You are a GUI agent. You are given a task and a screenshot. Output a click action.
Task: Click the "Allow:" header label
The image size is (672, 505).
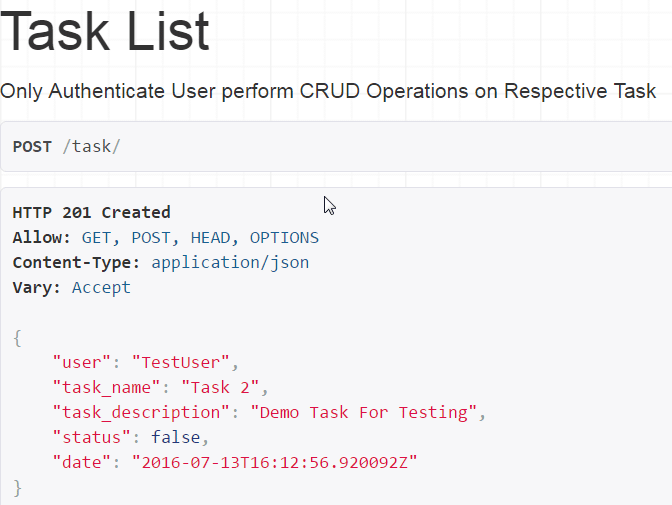pos(41,238)
